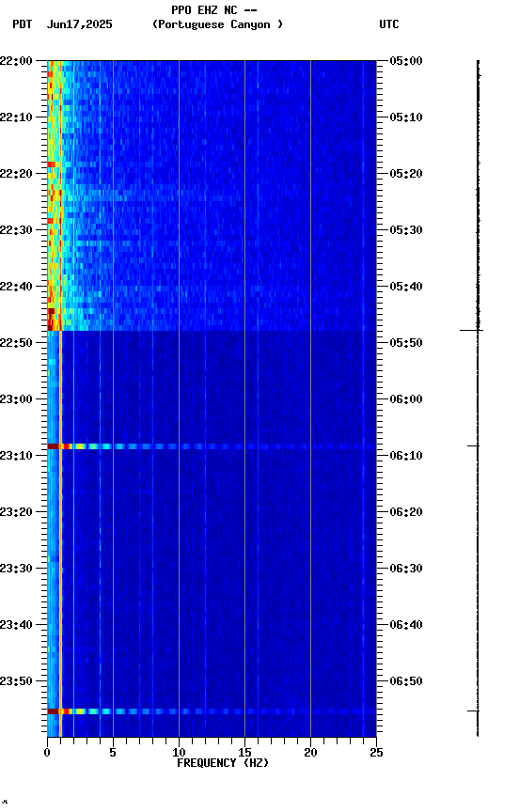This screenshot has width=519, height=812.
Task: Click the 06:10 UTC time label
Action: 406,456
